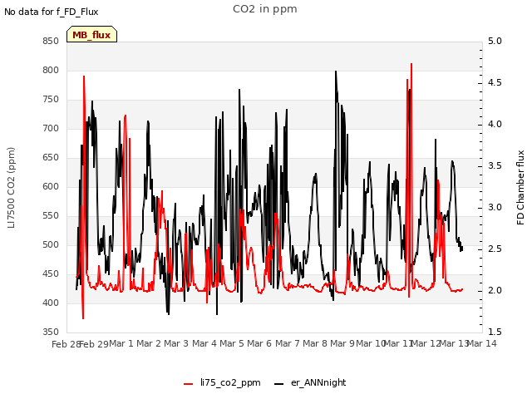Click the 500 left axis label
The width and height of the screenshot is (532, 399).
(51, 244)
